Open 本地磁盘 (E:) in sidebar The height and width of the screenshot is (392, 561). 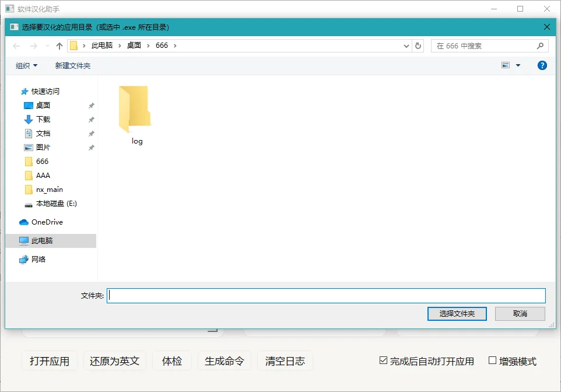pyautogui.click(x=56, y=204)
